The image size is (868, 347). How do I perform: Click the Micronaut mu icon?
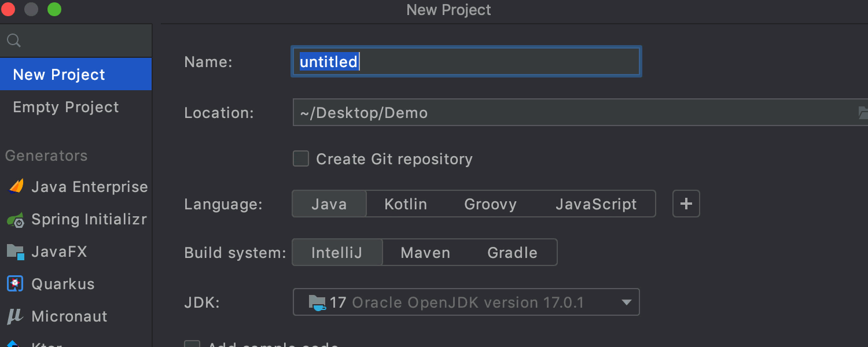(15, 316)
